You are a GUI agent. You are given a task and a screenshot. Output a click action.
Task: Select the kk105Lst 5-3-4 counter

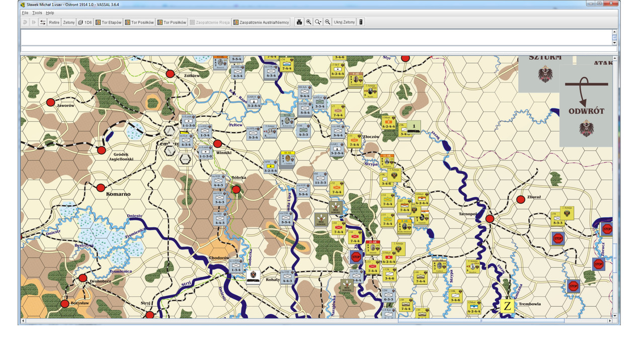[x=253, y=133]
